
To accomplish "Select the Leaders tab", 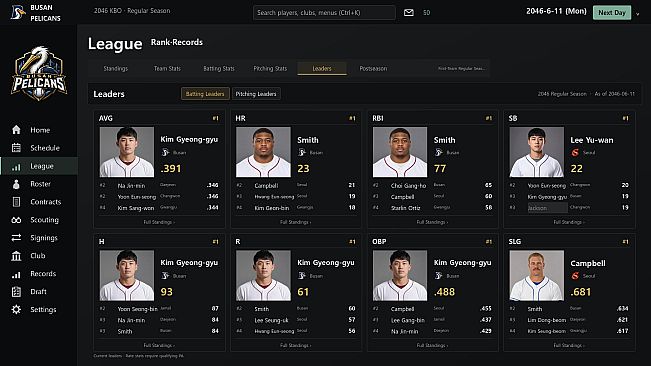I will tap(322, 68).
